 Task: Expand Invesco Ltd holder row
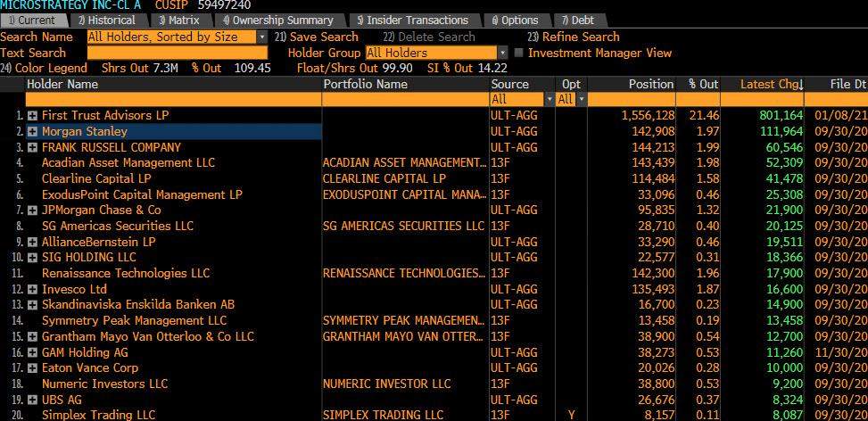pyautogui.click(x=32, y=289)
